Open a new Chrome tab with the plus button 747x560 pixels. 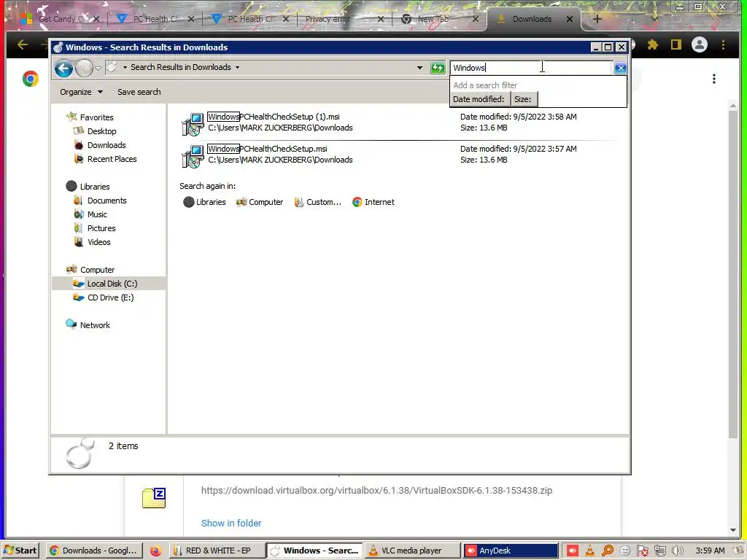[x=597, y=19]
